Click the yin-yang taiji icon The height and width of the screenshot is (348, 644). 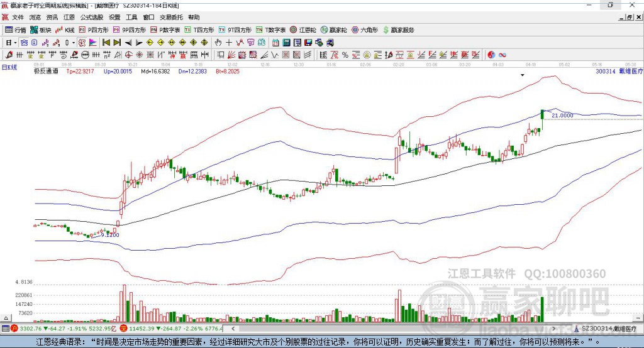tap(491, 55)
